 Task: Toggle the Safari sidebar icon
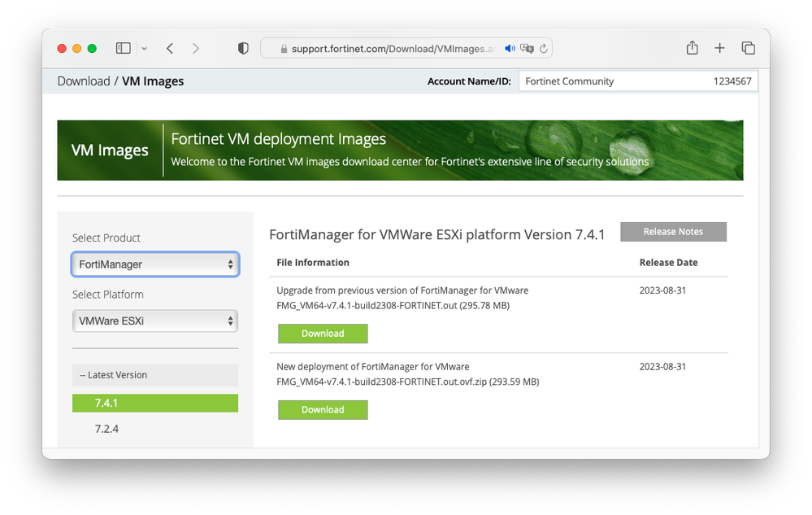tap(124, 48)
